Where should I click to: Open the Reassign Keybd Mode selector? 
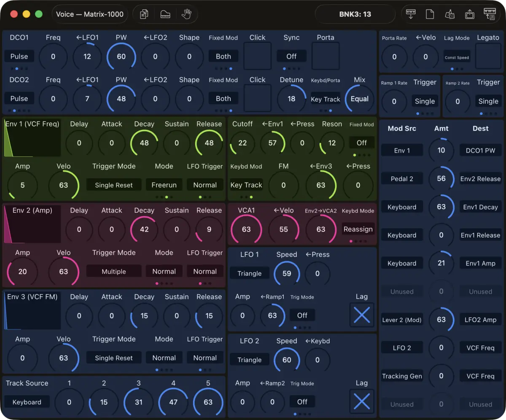358,229
